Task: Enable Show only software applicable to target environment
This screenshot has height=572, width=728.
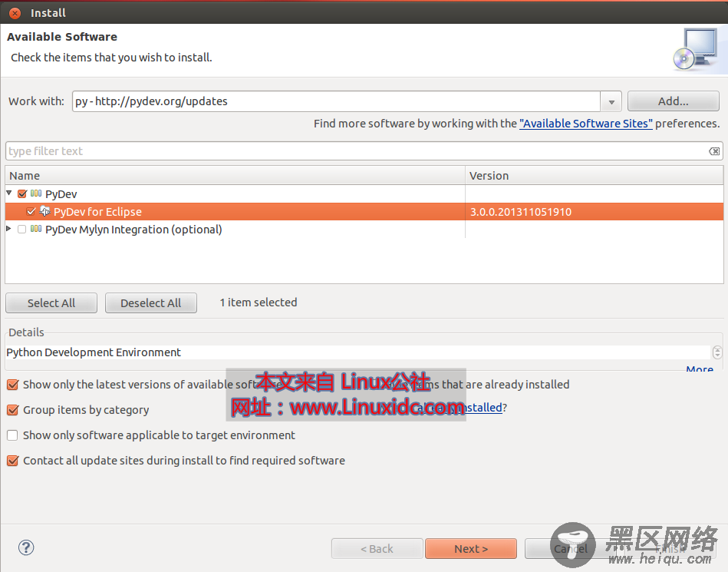Action: (12, 435)
